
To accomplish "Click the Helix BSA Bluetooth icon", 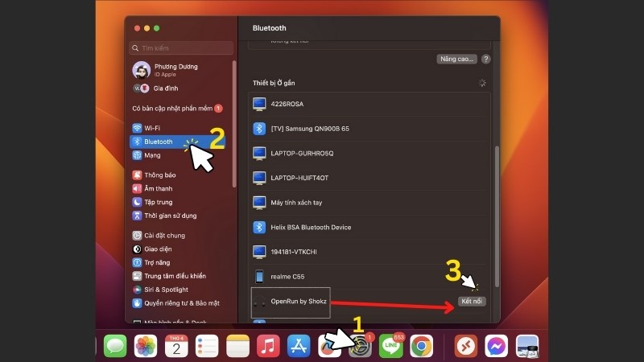I will [x=259, y=227].
